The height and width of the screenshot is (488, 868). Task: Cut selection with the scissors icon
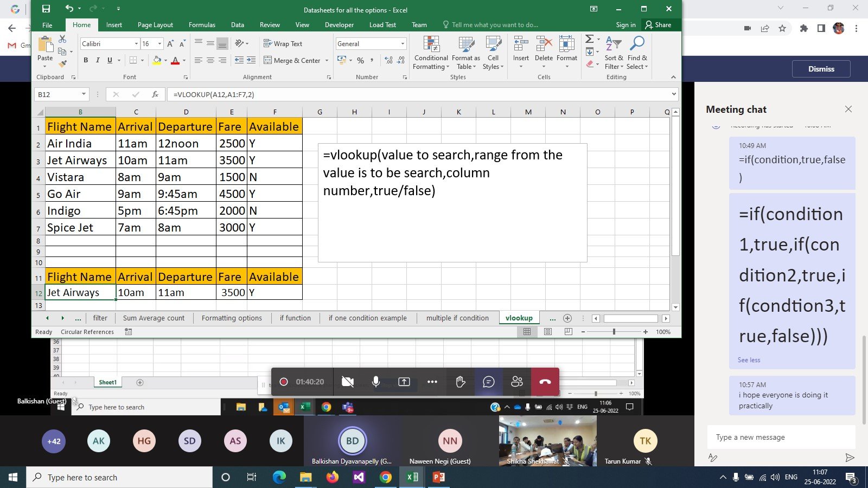(x=62, y=40)
